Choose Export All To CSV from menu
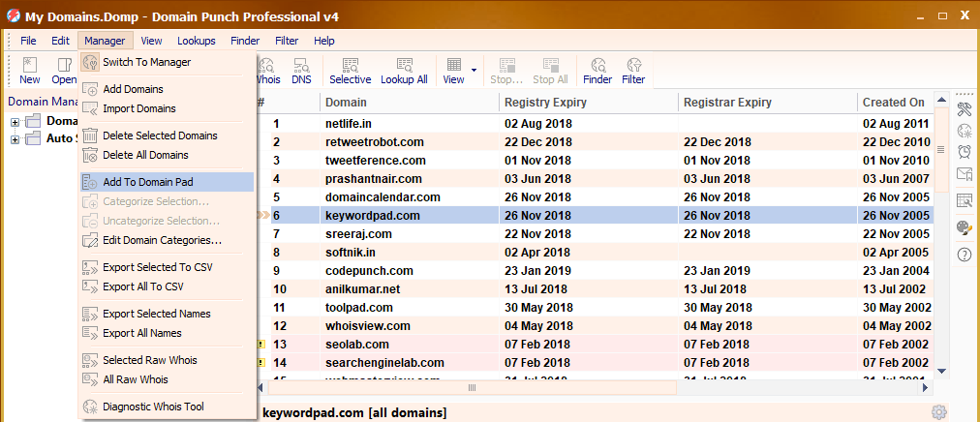Viewport: 980px width, 422px height. pos(143,286)
